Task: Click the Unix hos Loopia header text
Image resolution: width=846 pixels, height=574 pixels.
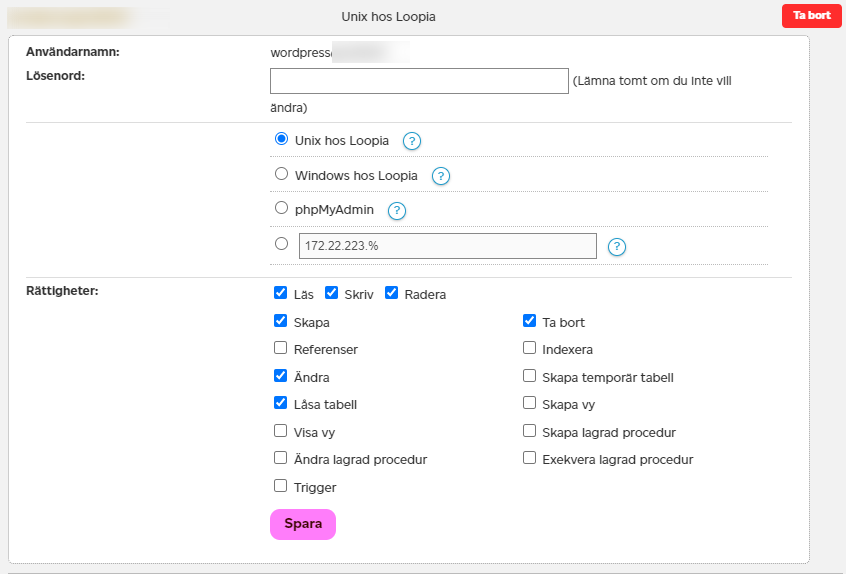Action: (388, 17)
